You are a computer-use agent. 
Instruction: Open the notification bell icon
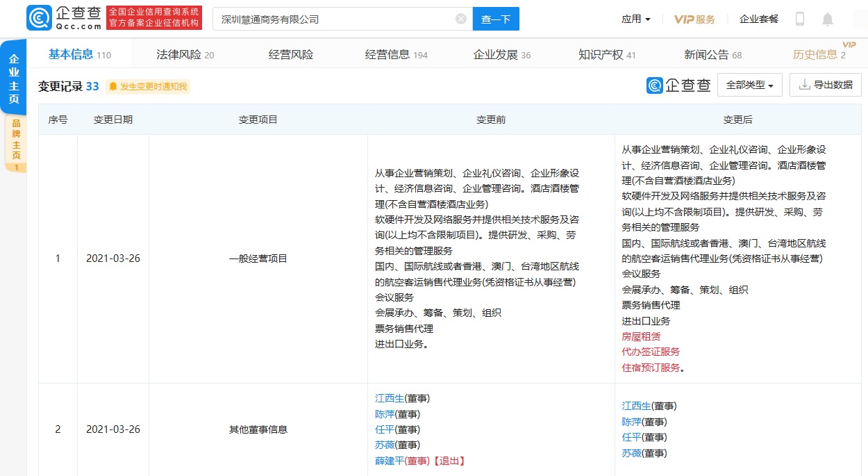coord(827,19)
